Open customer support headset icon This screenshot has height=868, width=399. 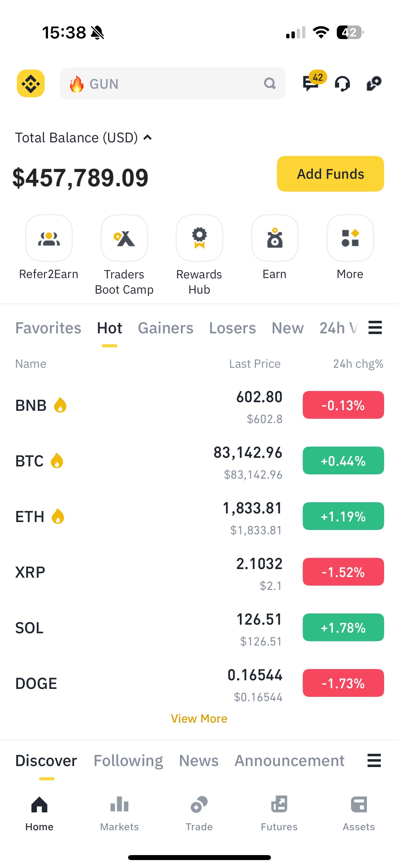click(342, 83)
